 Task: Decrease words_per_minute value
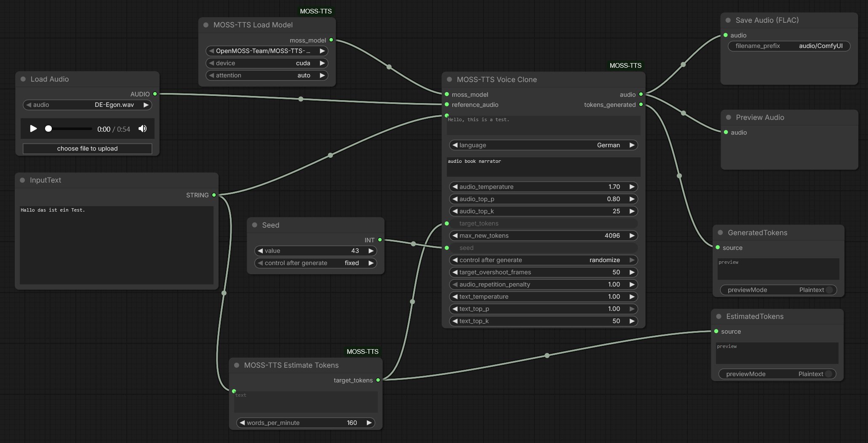click(242, 423)
